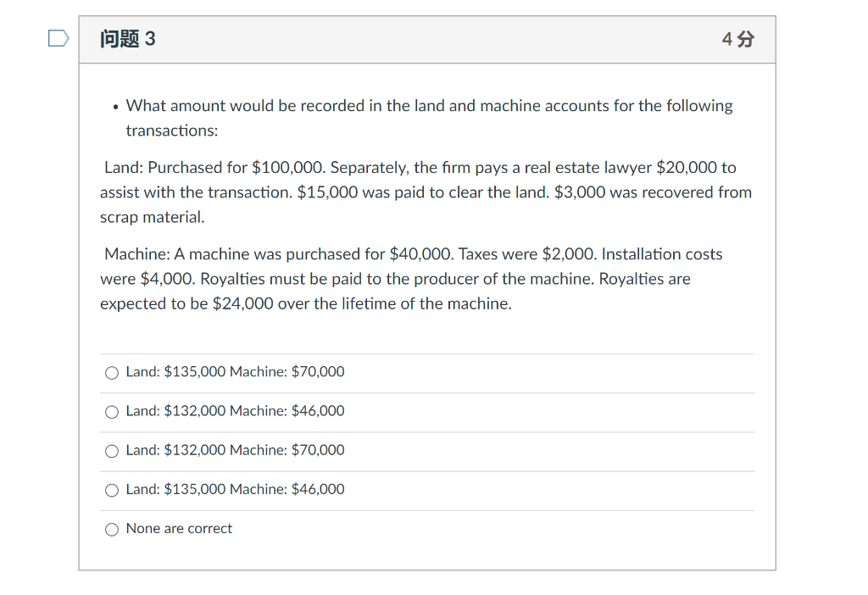Click the Land purchase description paragraph
The image size is (868, 595).
pyautogui.click(x=426, y=192)
